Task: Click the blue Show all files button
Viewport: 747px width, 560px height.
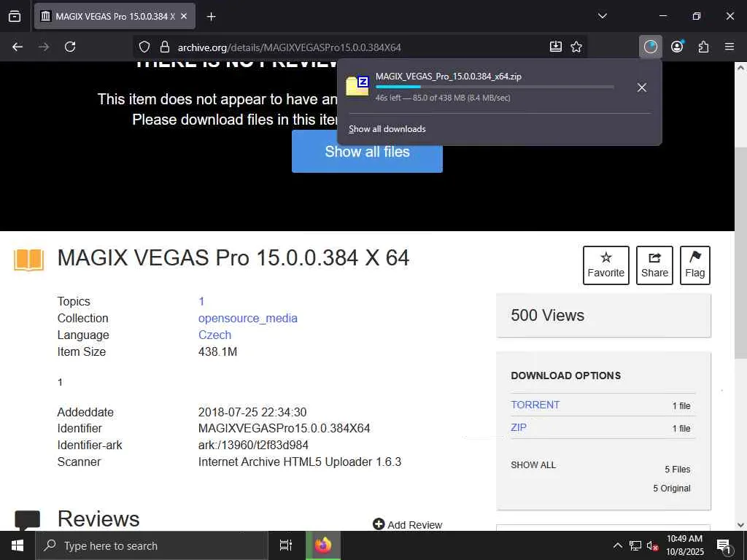Action: point(367,152)
